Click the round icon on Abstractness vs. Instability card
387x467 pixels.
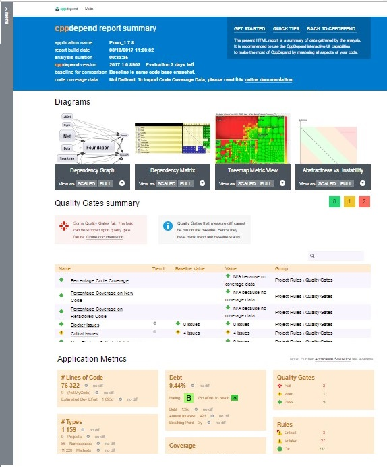tap(363, 183)
